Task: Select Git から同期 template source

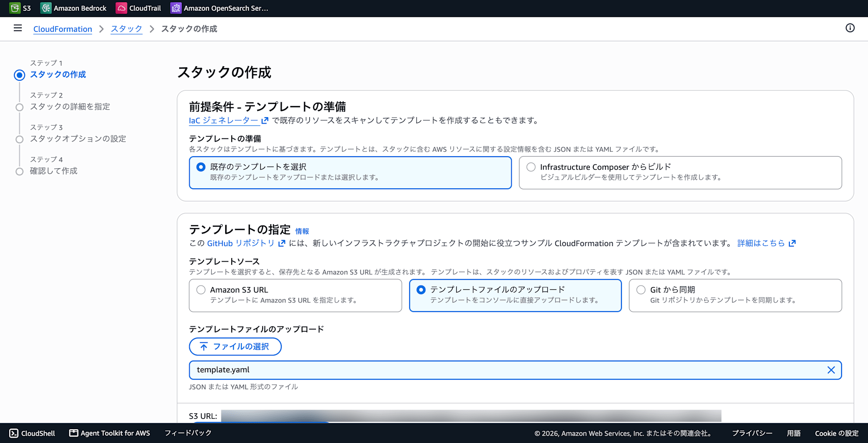Action: tap(641, 290)
